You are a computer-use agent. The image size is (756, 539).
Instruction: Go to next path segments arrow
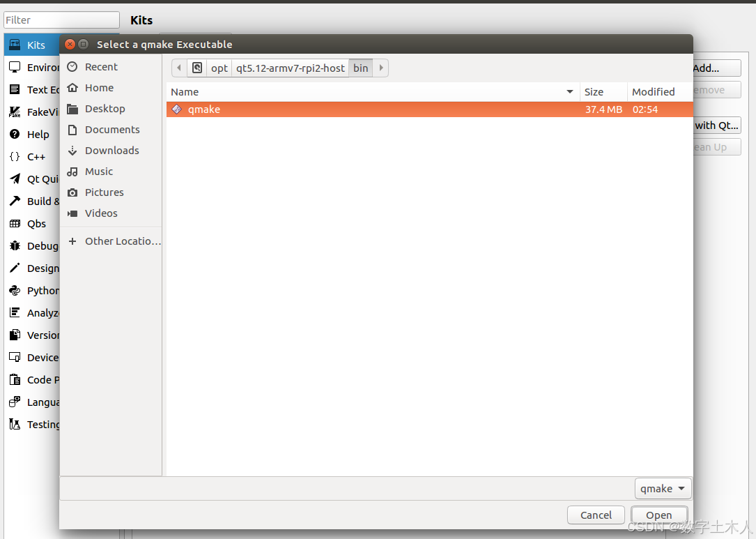pos(381,68)
